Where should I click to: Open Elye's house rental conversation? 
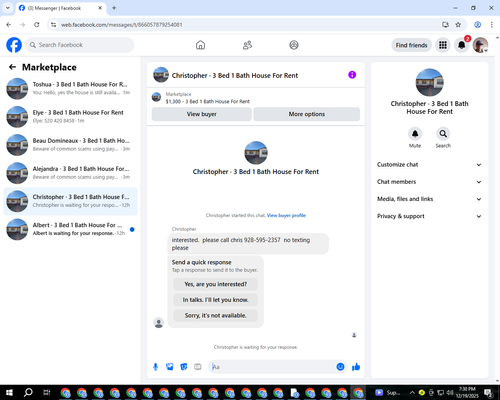click(70, 117)
